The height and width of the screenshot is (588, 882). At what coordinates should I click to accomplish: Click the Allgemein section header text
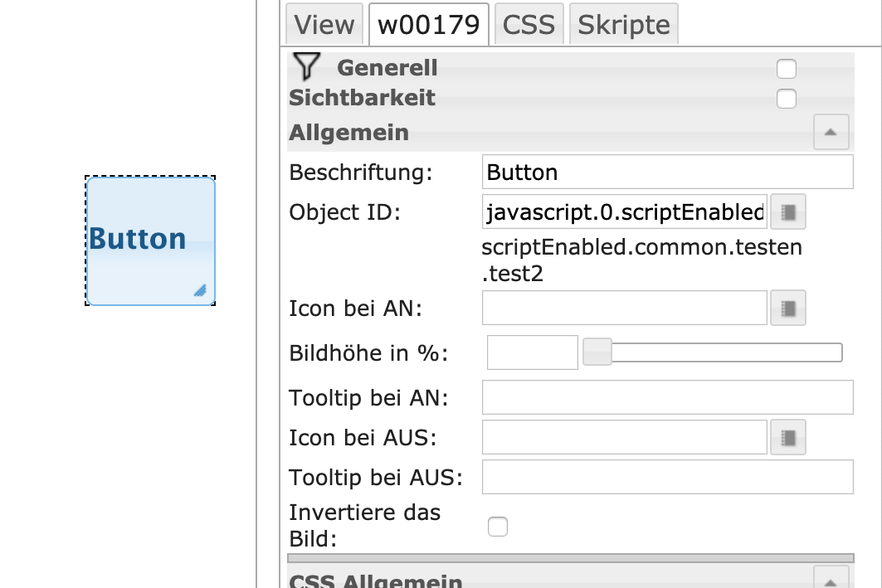tap(348, 133)
